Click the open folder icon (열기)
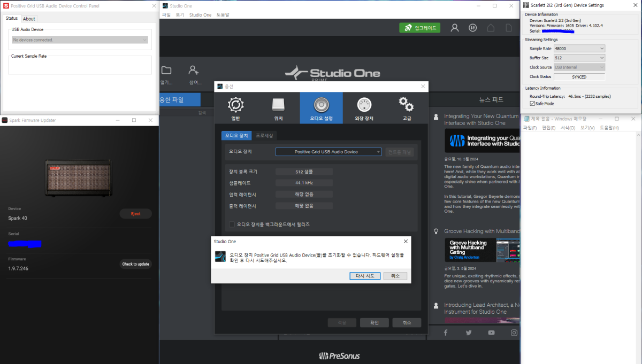 point(166,70)
